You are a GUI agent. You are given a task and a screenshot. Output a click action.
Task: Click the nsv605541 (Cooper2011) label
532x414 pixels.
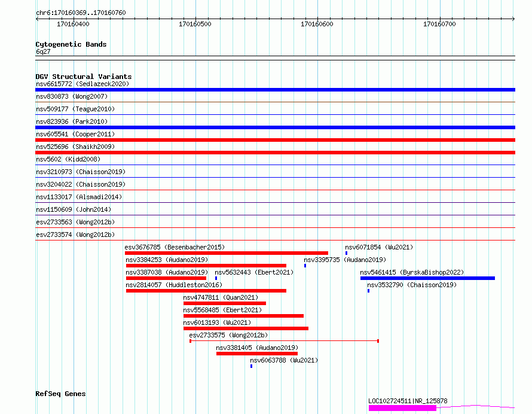pos(75,134)
